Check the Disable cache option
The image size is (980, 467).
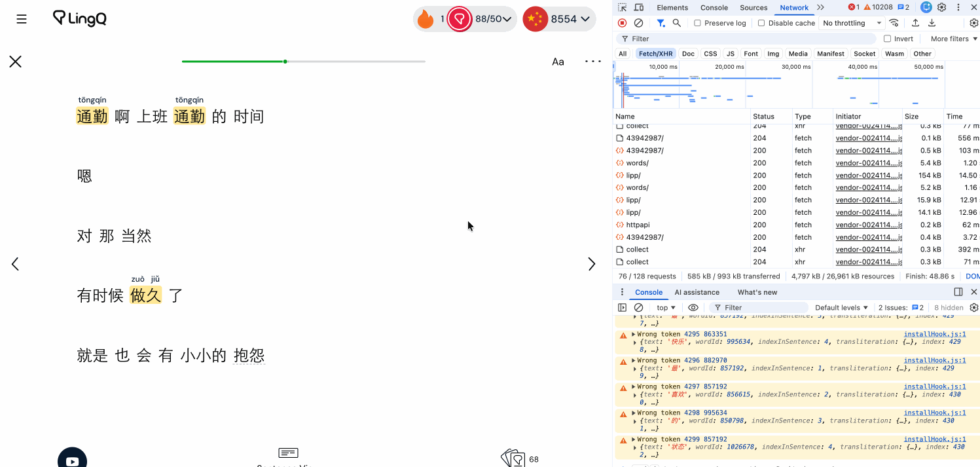[761, 23]
